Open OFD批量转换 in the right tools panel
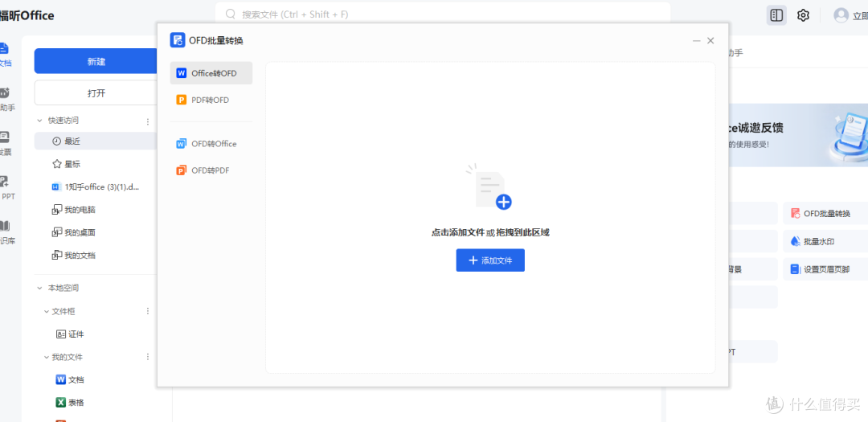Screen dimensions: 868x422 [x=825, y=213]
